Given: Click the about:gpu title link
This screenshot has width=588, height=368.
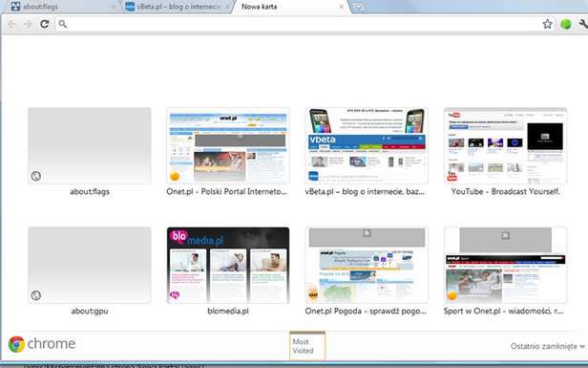Looking at the screenshot, I should (90, 311).
